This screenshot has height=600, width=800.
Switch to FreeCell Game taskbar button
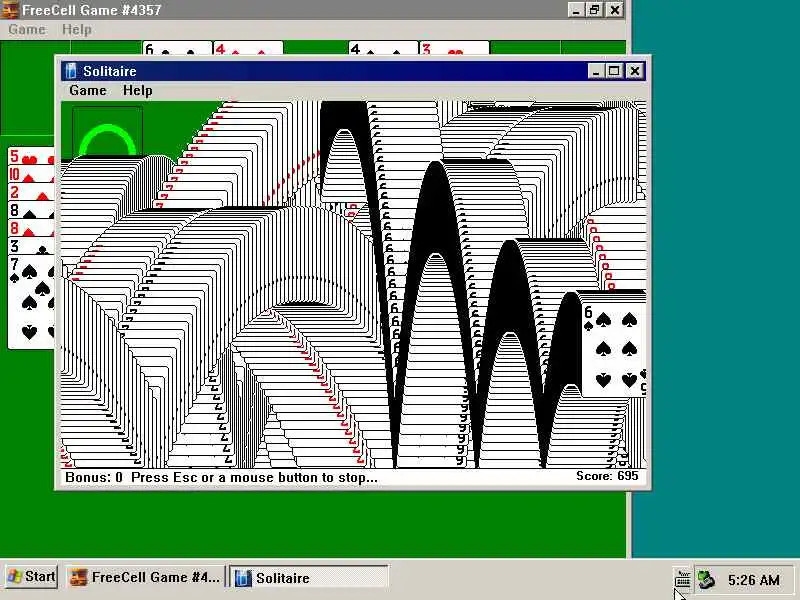tap(145, 577)
